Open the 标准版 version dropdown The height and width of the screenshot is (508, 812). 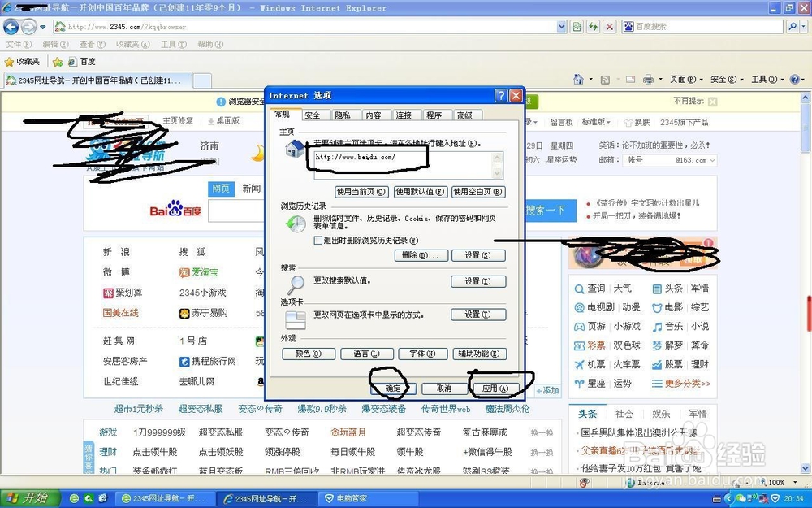[x=596, y=123]
